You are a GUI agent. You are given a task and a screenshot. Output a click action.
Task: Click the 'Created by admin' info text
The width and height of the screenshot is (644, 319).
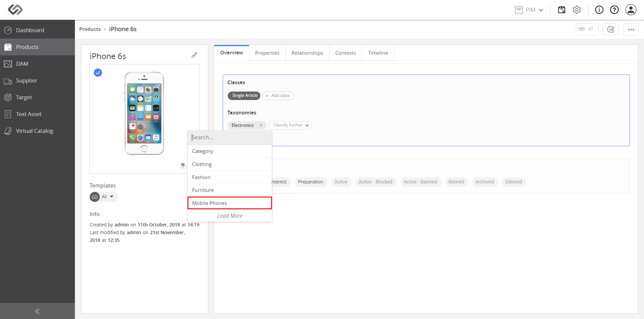pyautogui.click(x=144, y=225)
